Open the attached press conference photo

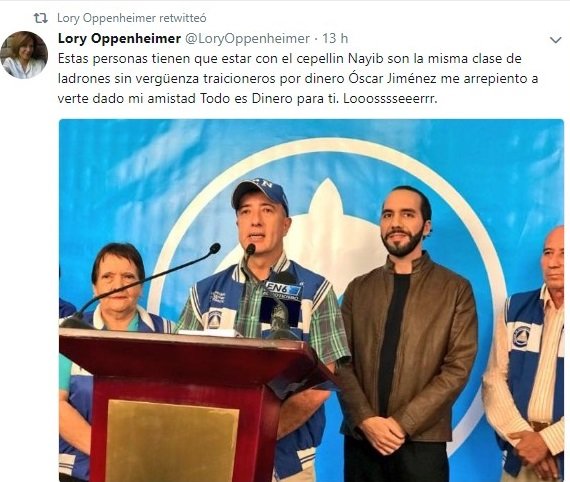(311, 300)
